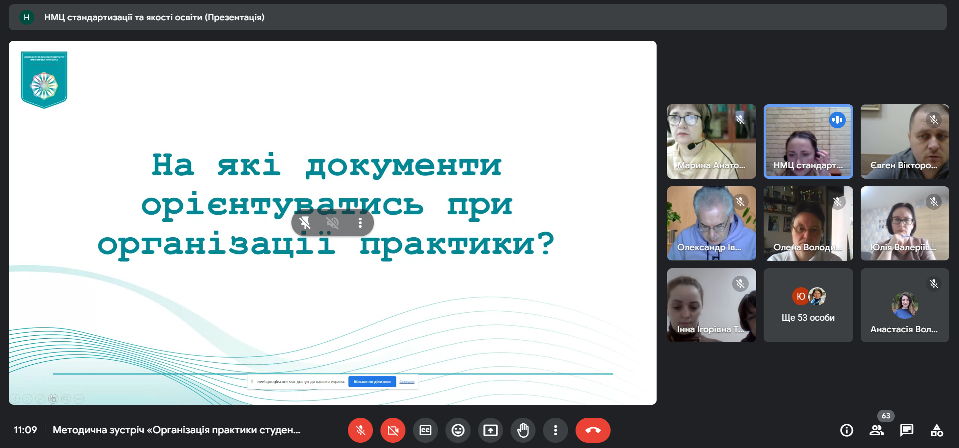This screenshot has height=448, width=959.
Task: Click the meeting name Методична зустріч text
Action: [x=177, y=430]
